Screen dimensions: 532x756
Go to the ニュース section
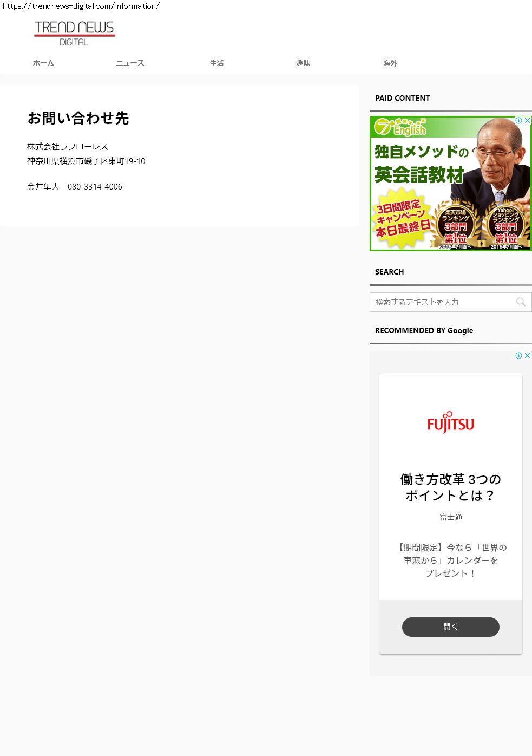pos(130,63)
